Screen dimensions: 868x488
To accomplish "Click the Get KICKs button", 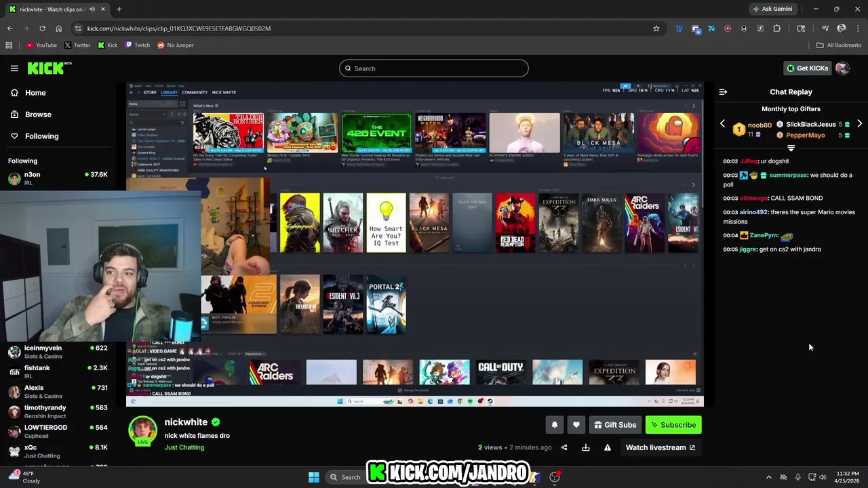I will point(807,68).
